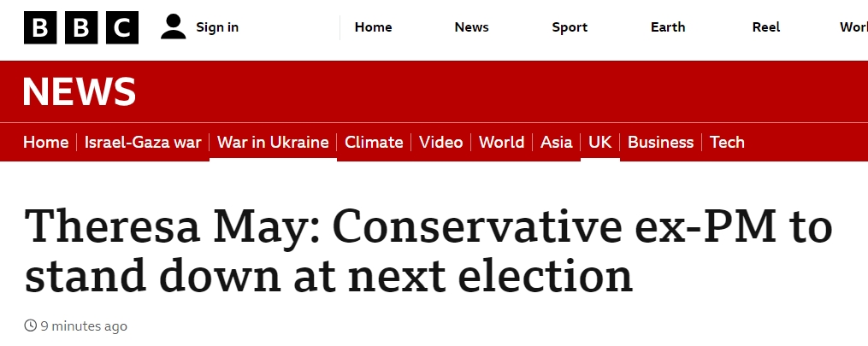The image size is (868, 346).
Task: Go to the Business section tab
Action: point(660,143)
